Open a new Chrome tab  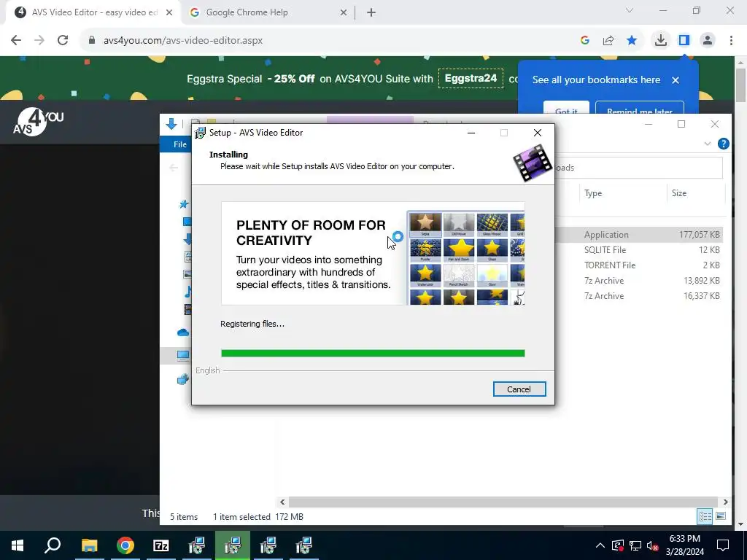tap(371, 13)
